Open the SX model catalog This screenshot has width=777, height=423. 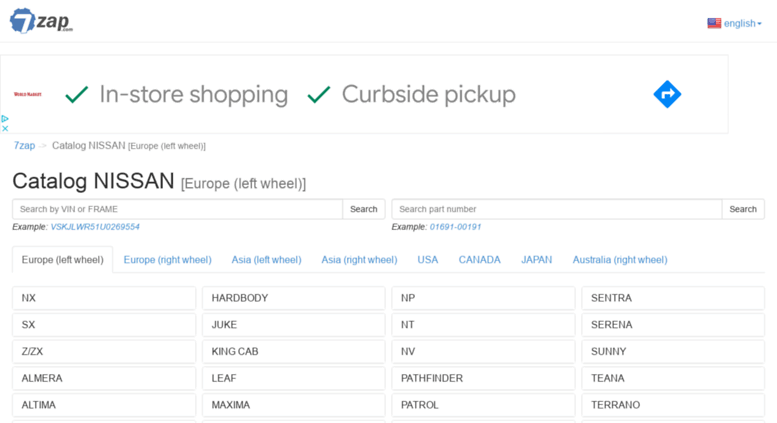(x=104, y=325)
